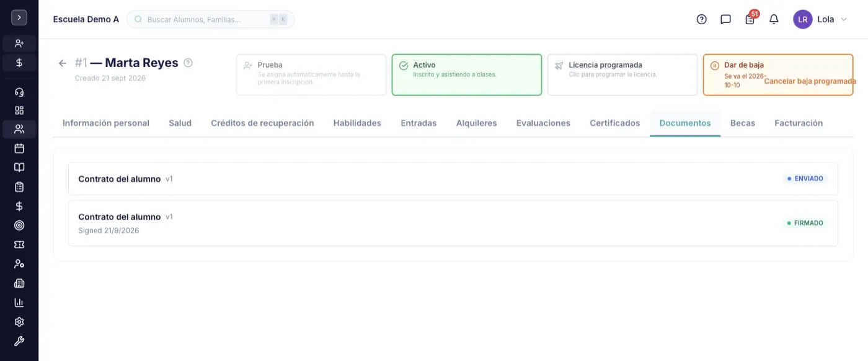This screenshot has height=361, width=868.
Task: Open the Facturación tab
Action: 799,123
